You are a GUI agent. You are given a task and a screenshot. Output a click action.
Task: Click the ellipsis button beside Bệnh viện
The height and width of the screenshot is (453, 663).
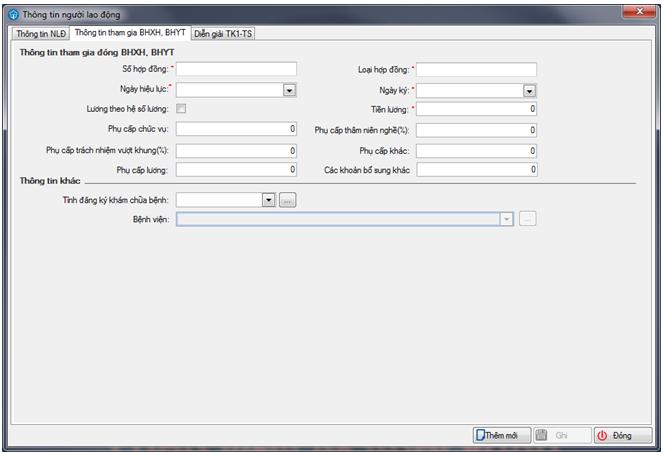[527, 219]
